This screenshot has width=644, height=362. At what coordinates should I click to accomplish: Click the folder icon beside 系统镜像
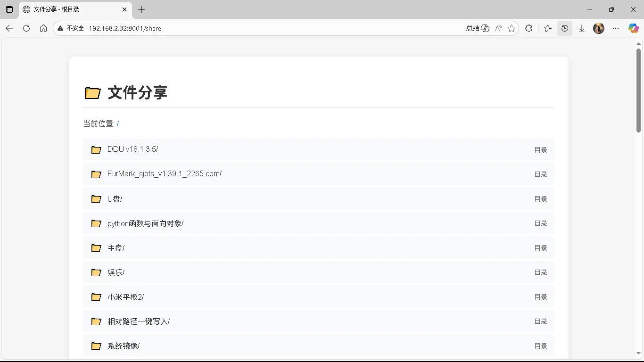[x=96, y=346]
